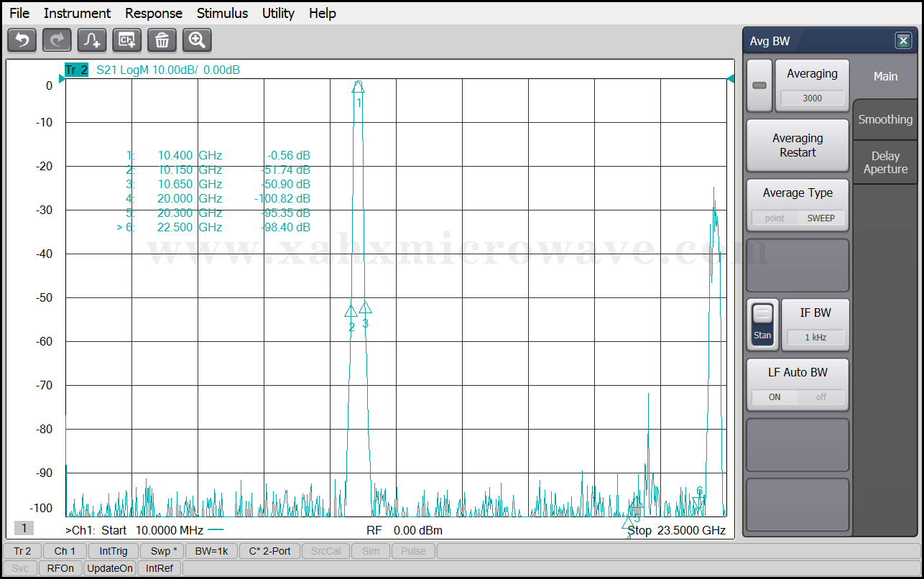Click marker 1 readout row 10.400 GHz
This screenshot has height=579, width=924.
pyautogui.click(x=218, y=155)
